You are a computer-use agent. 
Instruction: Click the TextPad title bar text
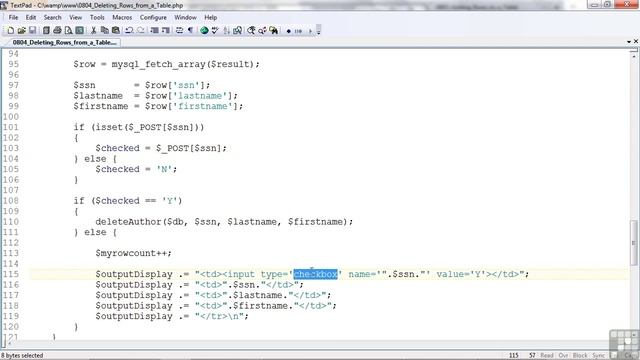(97, 5)
